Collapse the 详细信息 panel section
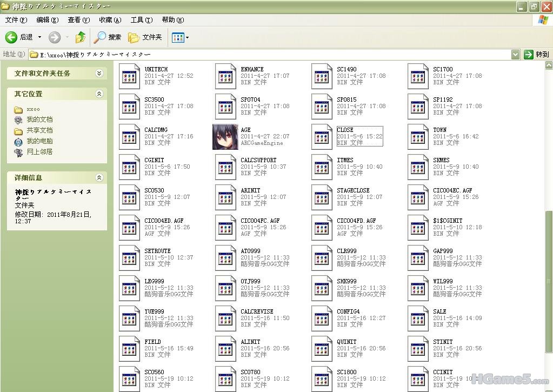553x392 pixels. pos(99,178)
